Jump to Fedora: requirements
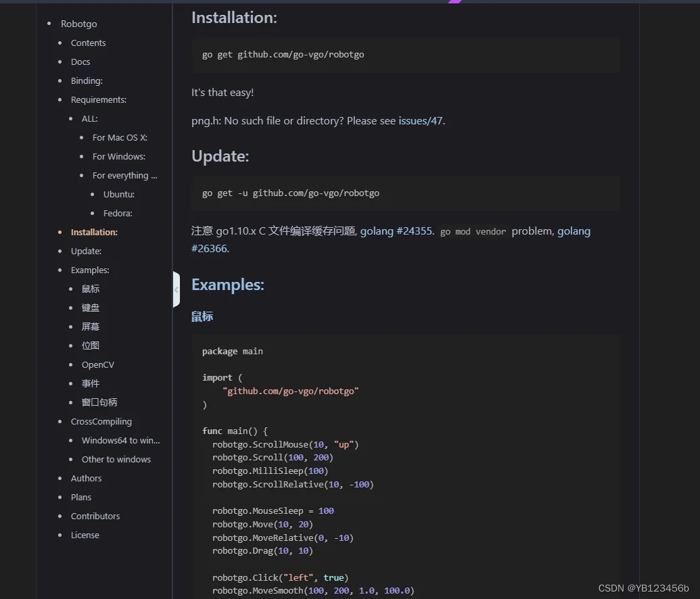The height and width of the screenshot is (599, 700). click(x=118, y=214)
